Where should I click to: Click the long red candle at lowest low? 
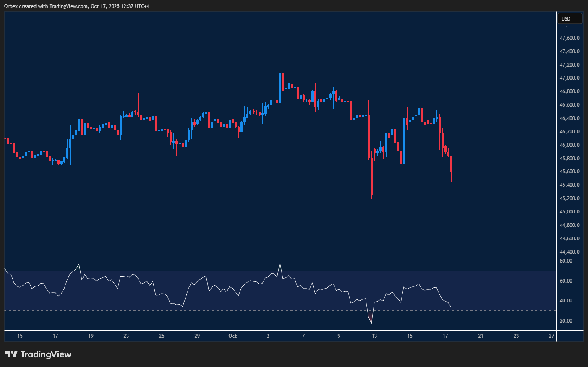[371, 176]
